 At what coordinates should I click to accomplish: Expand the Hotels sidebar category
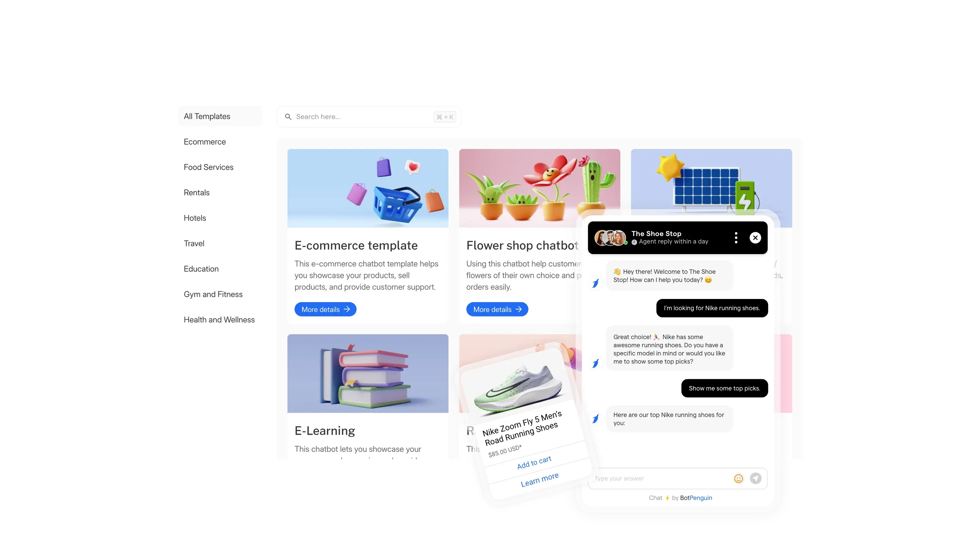[195, 217]
